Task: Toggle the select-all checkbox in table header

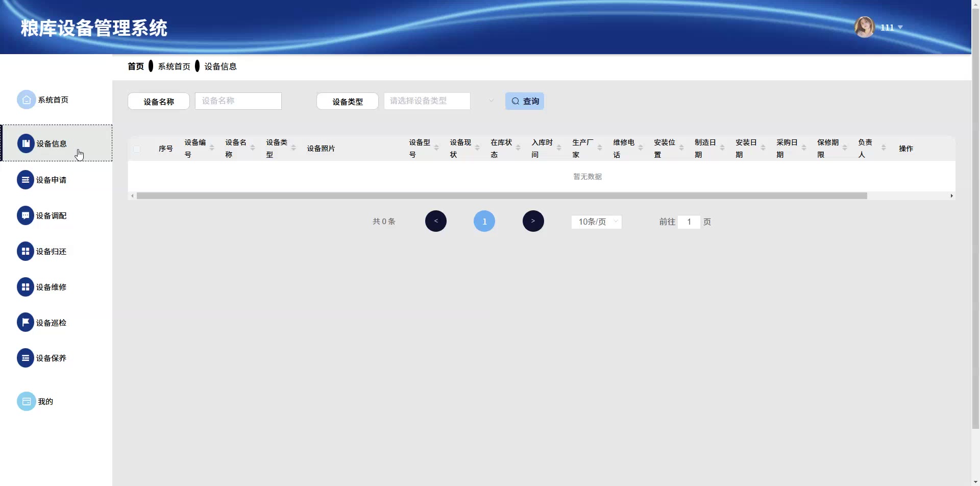Action: pos(137,149)
